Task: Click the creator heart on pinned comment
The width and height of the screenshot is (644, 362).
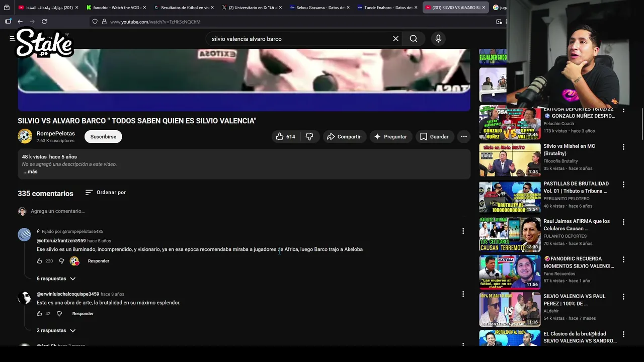Action: tap(74, 261)
